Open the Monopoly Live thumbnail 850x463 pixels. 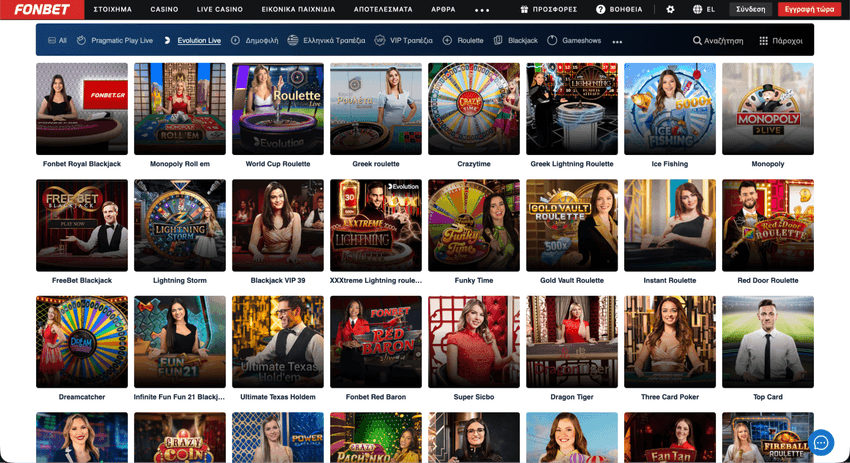[x=768, y=109]
